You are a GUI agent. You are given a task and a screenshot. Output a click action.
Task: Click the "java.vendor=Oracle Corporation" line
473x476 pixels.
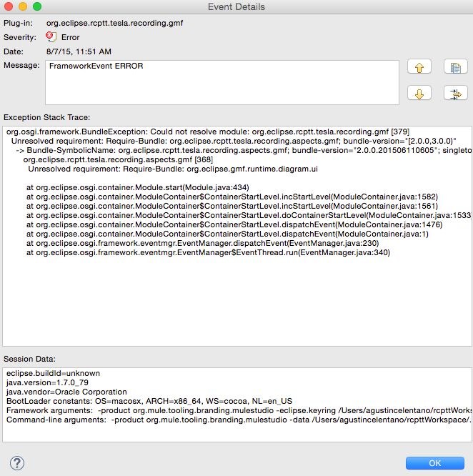66,392
